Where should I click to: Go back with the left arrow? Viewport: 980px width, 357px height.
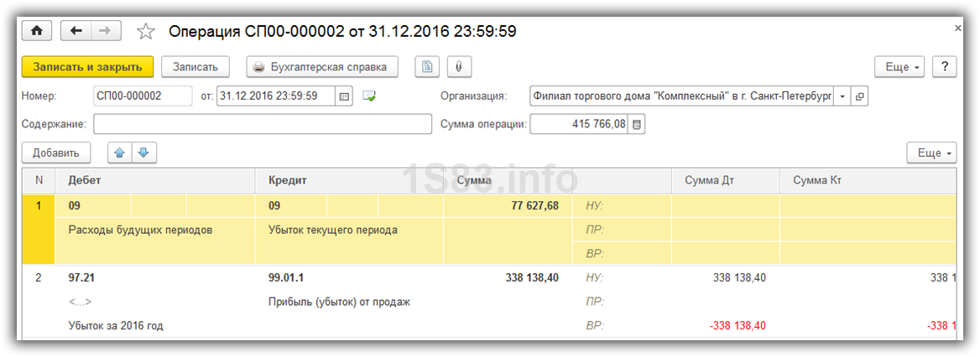click(x=76, y=31)
